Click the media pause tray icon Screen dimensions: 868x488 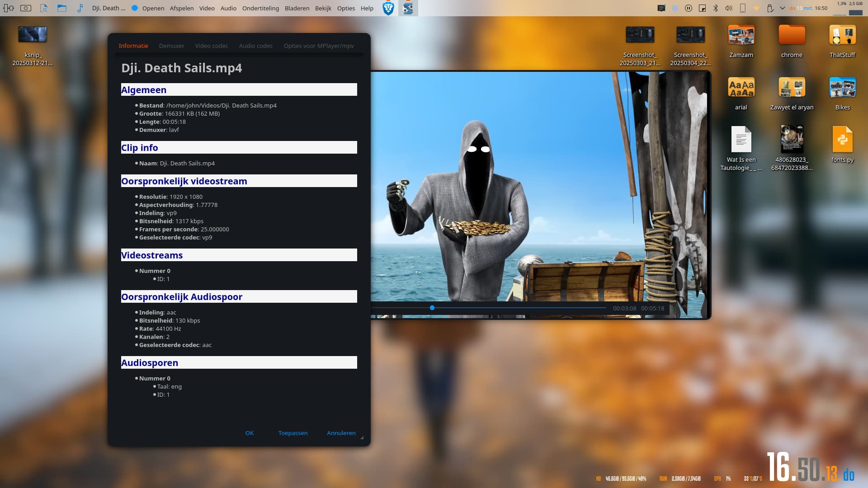pyautogui.click(x=689, y=8)
